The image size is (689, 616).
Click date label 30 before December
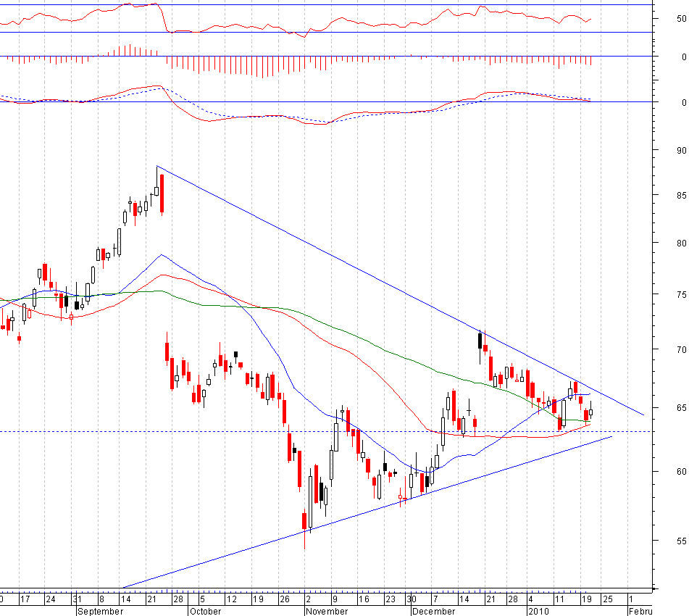(412, 599)
